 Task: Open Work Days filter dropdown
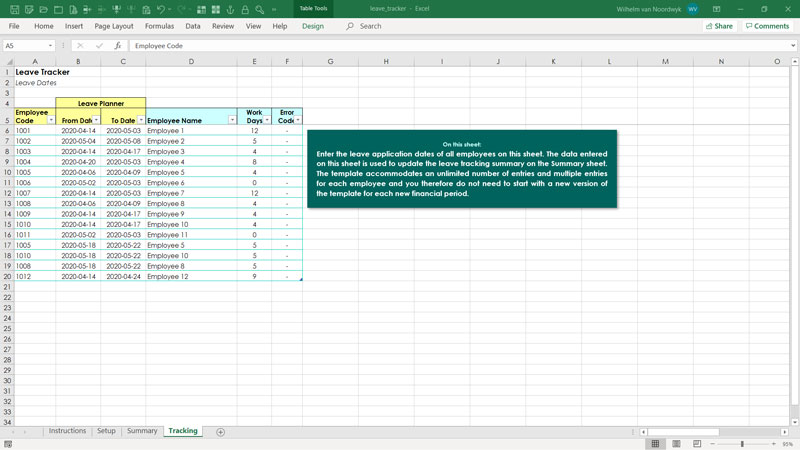[x=267, y=120]
